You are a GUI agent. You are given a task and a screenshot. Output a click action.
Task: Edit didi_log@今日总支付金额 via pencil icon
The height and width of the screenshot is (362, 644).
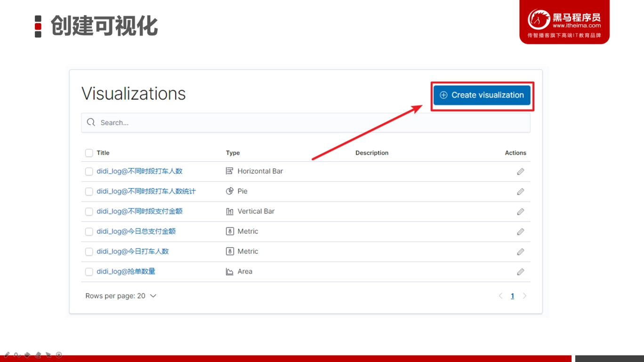[x=520, y=232]
